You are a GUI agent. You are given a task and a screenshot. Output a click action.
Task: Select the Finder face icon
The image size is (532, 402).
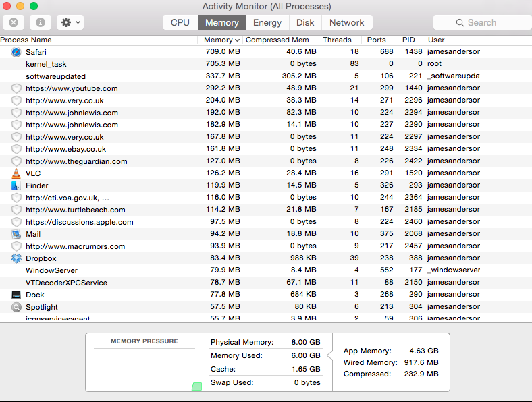pos(16,185)
